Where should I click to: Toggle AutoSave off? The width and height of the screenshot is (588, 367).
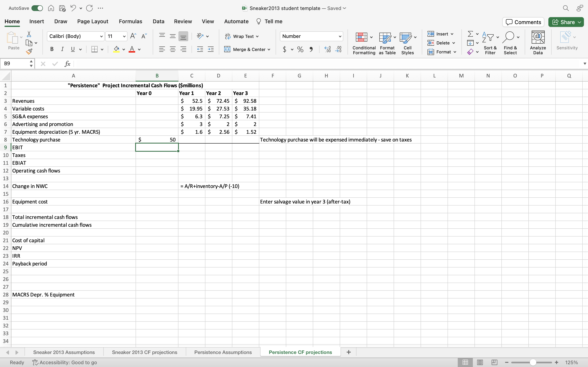[37, 8]
